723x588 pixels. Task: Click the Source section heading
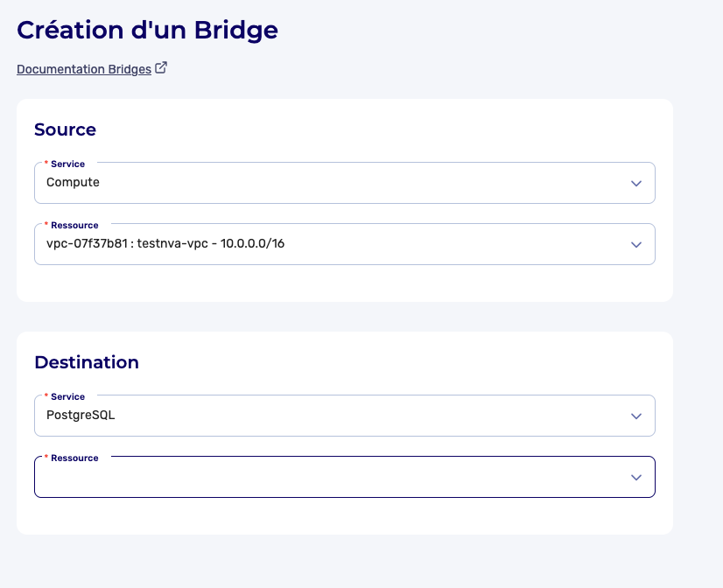65,129
